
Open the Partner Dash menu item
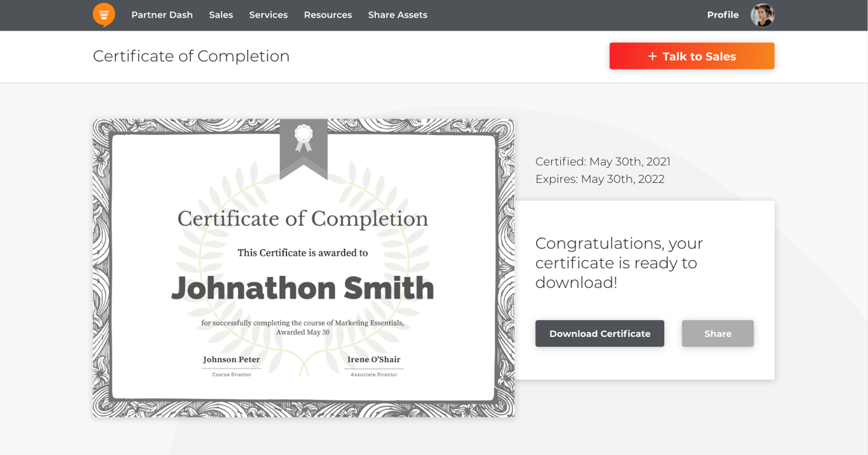click(x=162, y=15)
